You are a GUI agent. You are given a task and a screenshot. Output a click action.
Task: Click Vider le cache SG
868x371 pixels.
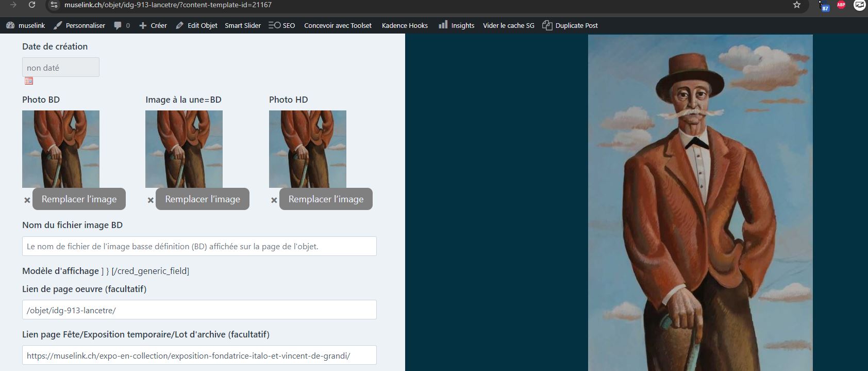click(x=509, y=25)
